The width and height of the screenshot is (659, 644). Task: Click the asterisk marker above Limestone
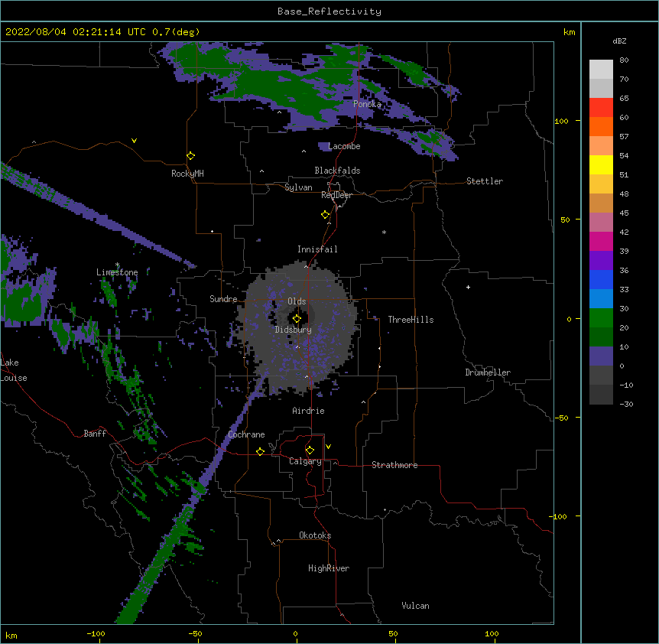pos(118,265)
